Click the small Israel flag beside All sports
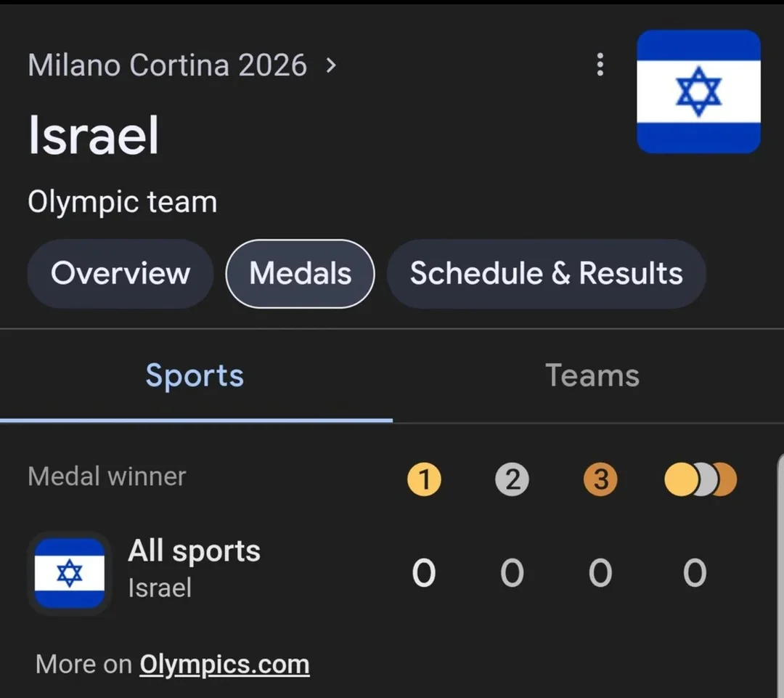784x698 pixels. 70,573
